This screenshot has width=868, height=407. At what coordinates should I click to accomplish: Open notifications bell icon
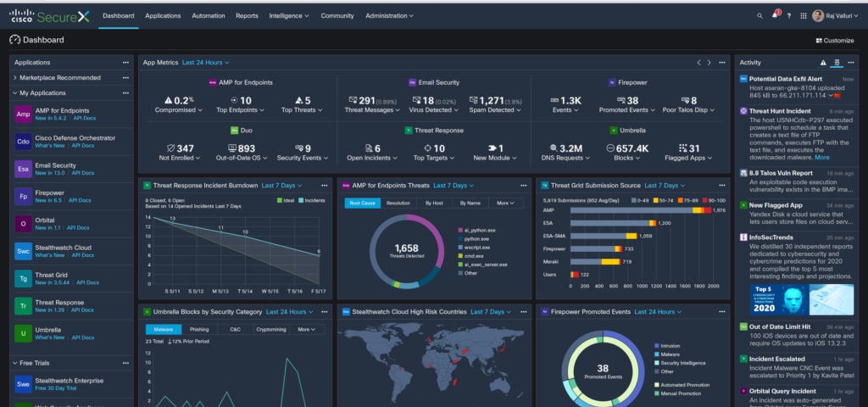tap(775, 15)
